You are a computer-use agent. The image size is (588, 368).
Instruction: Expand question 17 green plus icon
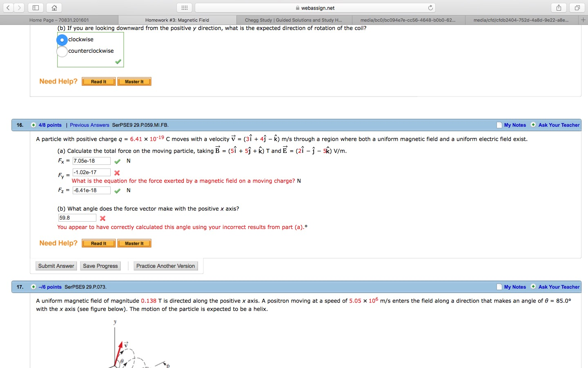pyautogui.click(x=33, y=287)
